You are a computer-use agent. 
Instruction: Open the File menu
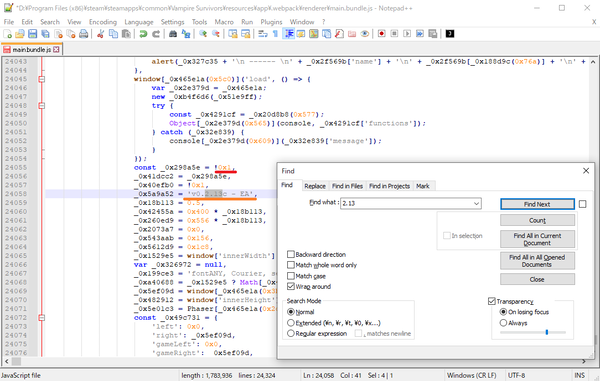tap(9, 22)
